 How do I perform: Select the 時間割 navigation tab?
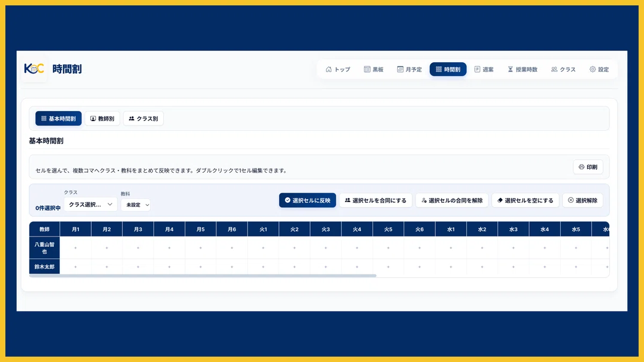(x=448, y=69)
